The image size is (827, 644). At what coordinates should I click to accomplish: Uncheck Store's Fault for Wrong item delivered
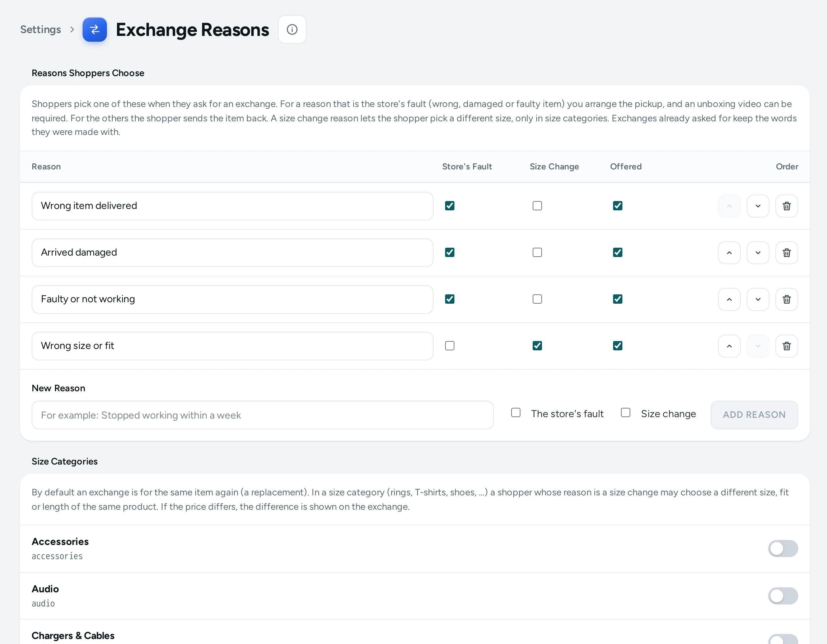(449, 206)
